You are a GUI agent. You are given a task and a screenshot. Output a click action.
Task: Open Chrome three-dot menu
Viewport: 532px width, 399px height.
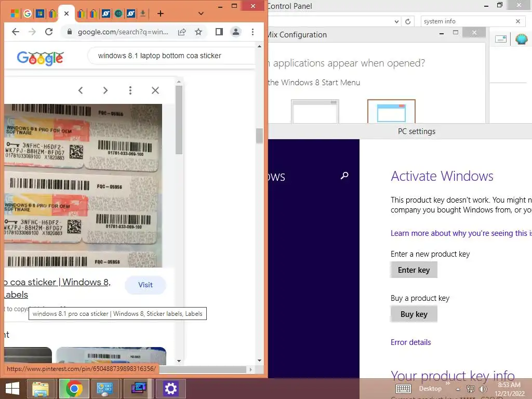tap(252, 32)
